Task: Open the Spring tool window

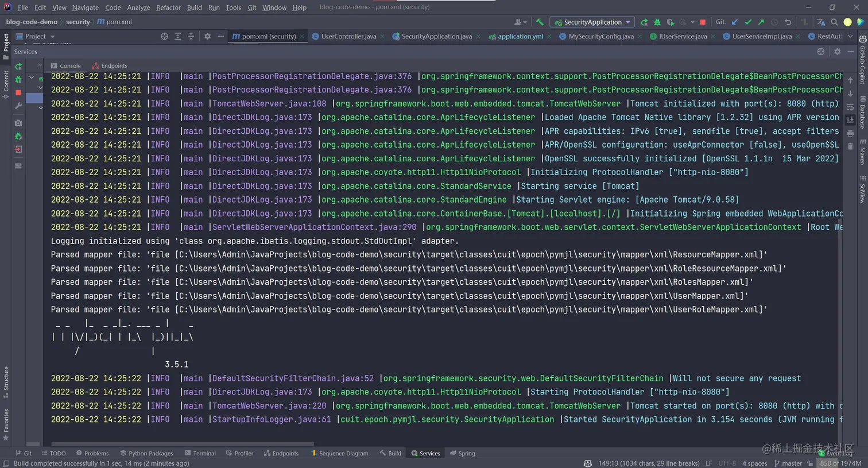Action: [462, 453]
